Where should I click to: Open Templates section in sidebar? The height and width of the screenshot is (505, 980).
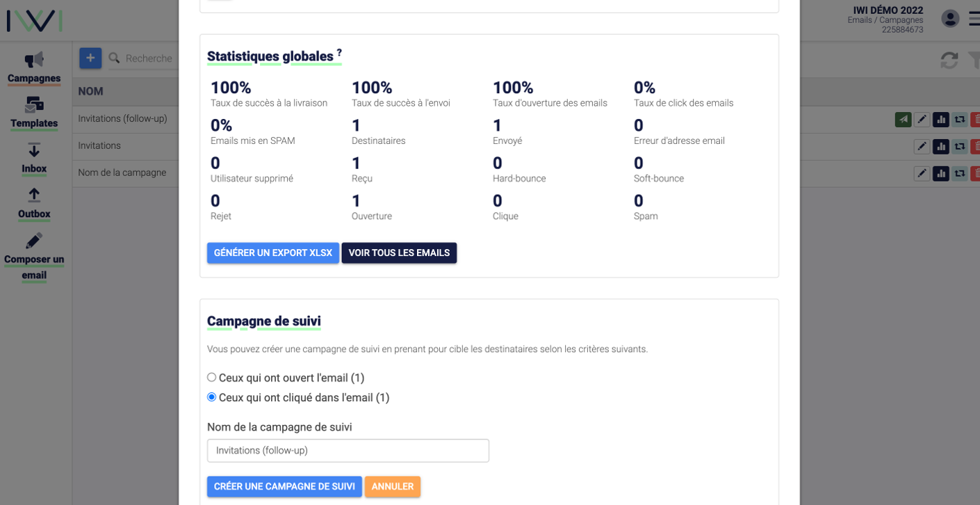point(34,113)
